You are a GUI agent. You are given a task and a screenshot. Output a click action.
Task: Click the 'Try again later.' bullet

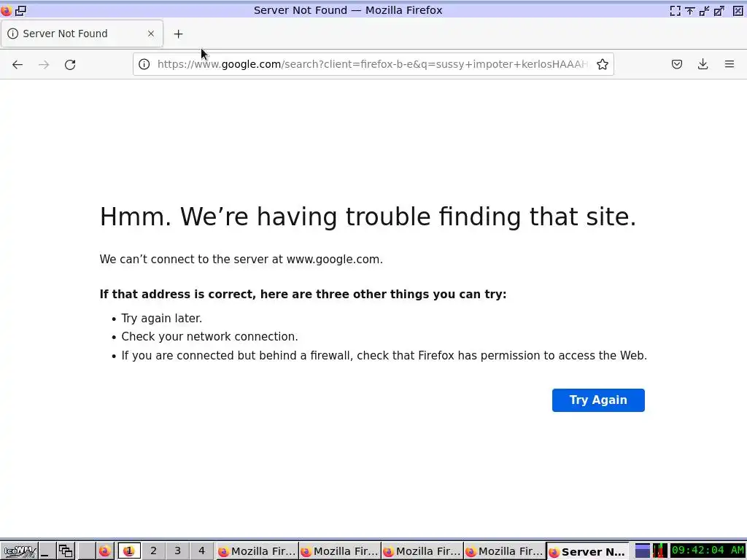pos(161,319)
